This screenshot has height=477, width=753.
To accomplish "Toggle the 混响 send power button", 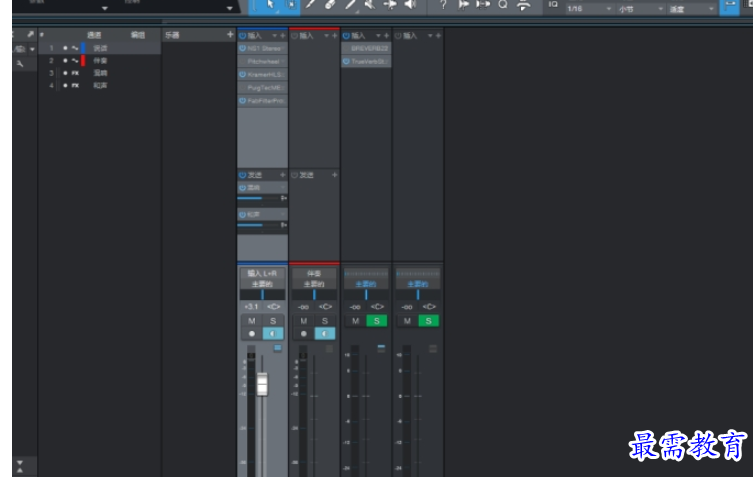I will click(243, 188).
